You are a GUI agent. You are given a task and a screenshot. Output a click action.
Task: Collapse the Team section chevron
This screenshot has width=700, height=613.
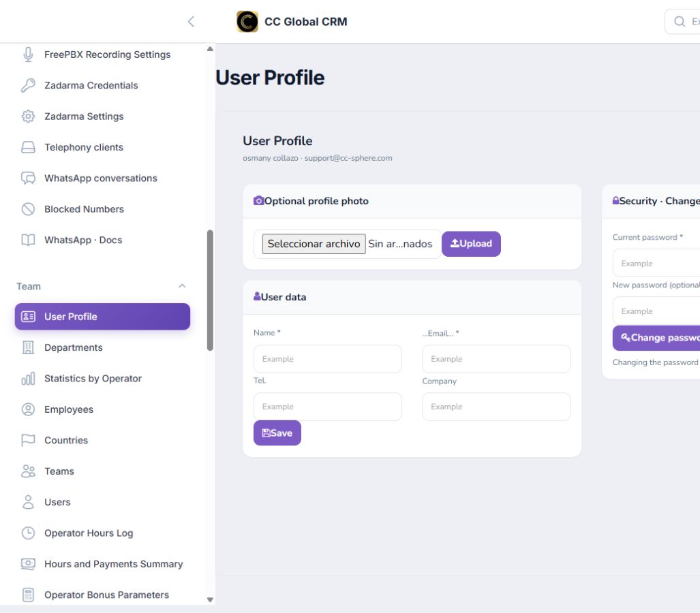pyautogui.click(x=182, y=286)
